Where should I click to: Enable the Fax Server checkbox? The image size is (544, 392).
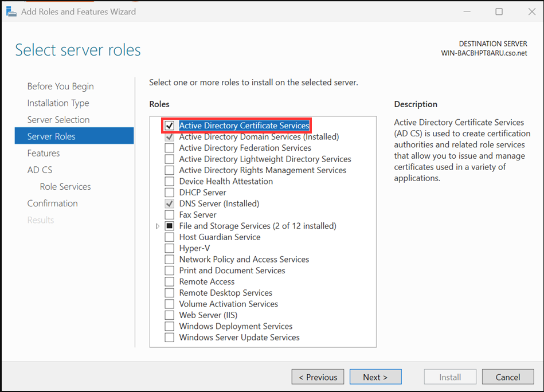tap(169, 215)
